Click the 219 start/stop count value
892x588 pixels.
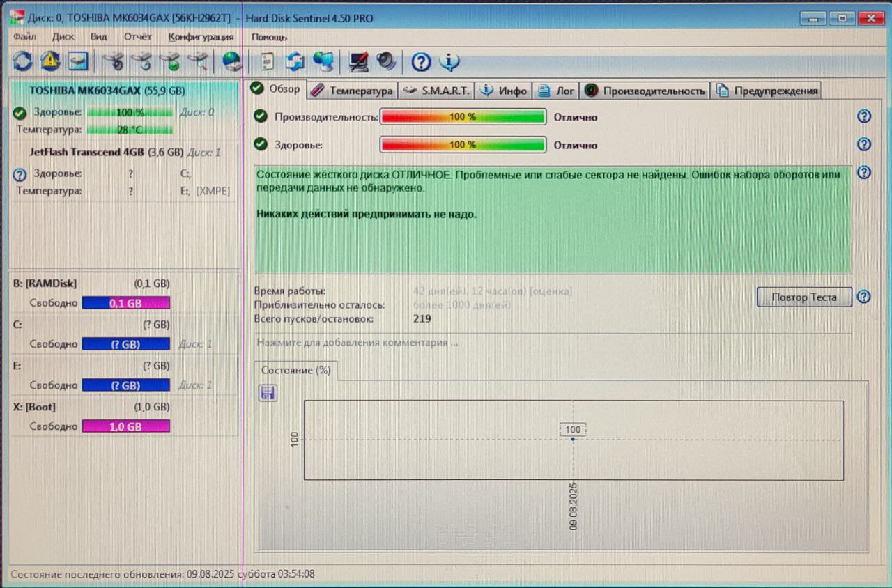click(x=422, y=318)
